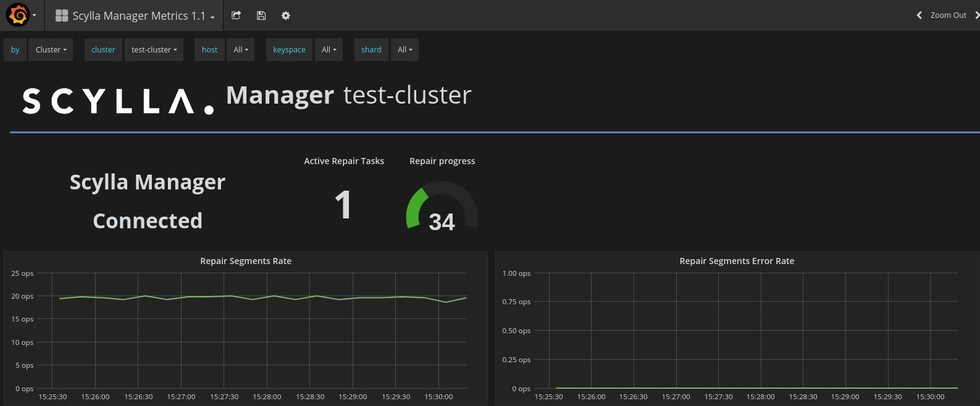Click the 20 ops axis label in Segments Rate

[x=22, y=296]
